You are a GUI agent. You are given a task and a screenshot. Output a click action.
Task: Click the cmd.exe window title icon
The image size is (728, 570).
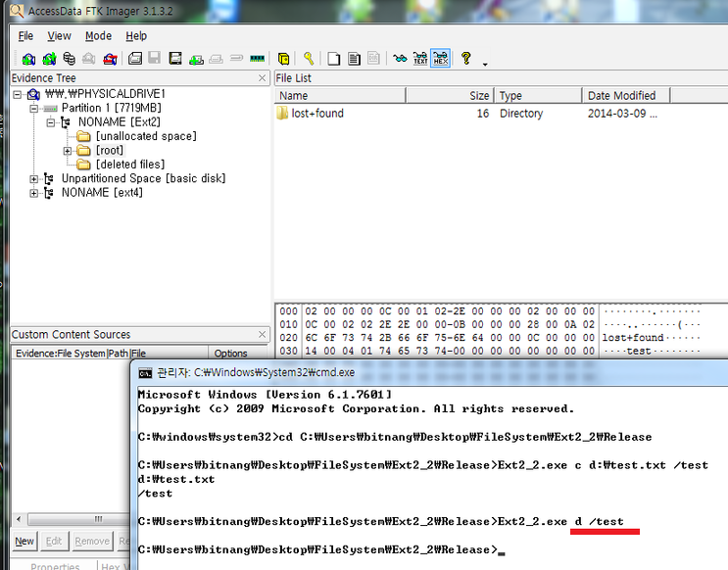coord(145,373)
